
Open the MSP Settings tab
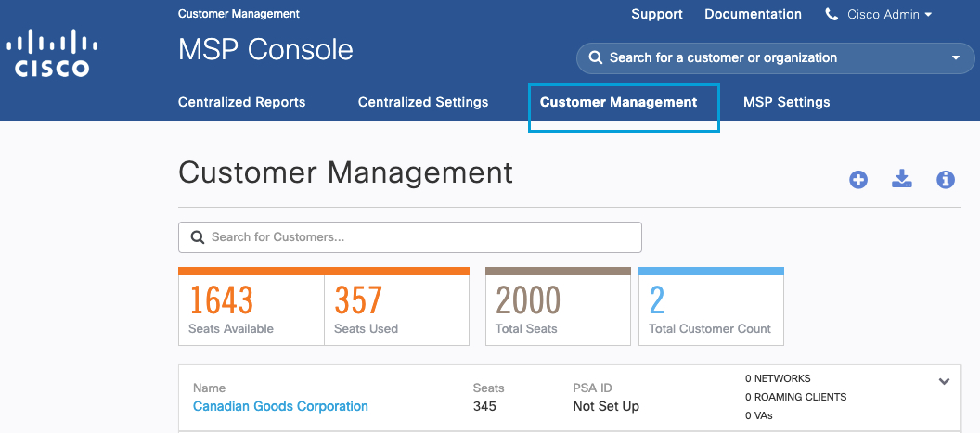[x=786, y=102]
